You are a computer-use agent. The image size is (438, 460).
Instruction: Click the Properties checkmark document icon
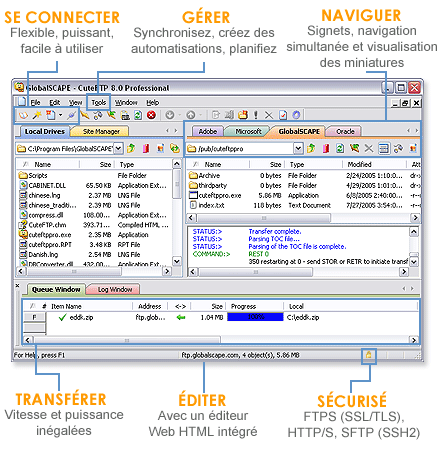point(283,115)
